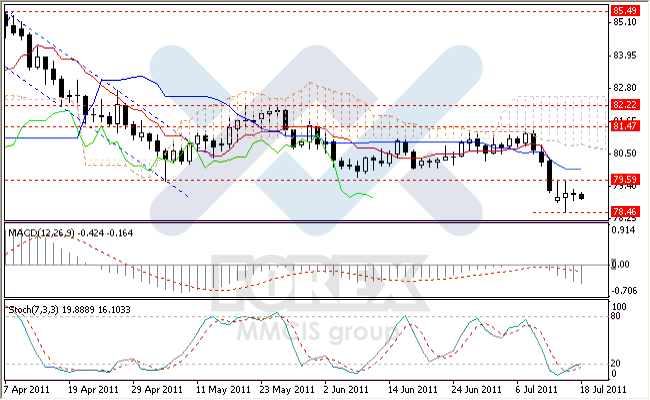Click the 29 Apr 2011 date label

point(157,390)
